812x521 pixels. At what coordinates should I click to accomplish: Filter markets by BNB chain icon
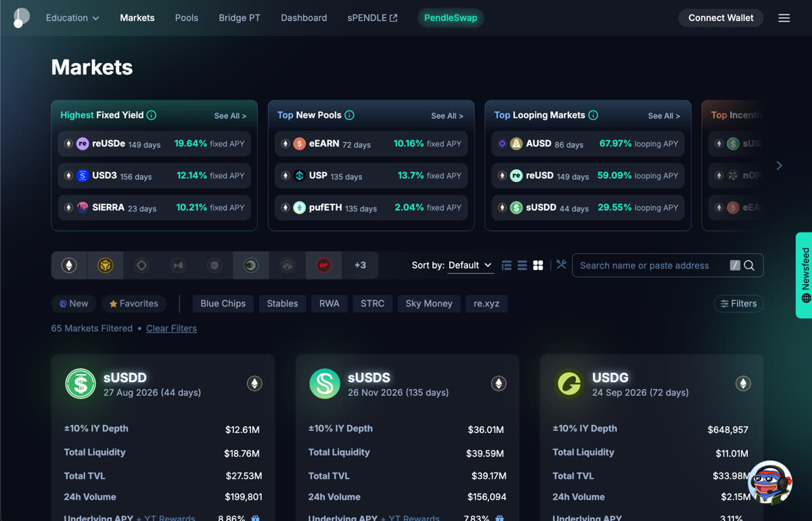[105, 265]
